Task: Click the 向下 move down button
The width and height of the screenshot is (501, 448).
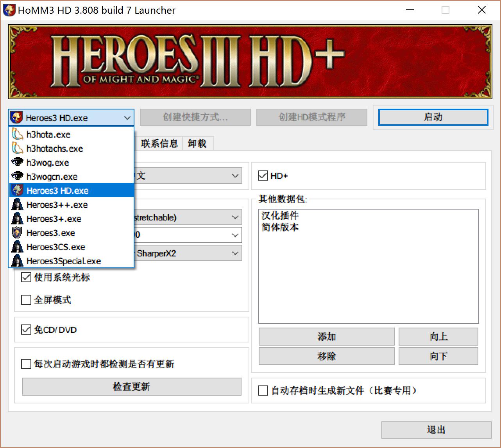Action: point(438,356)
